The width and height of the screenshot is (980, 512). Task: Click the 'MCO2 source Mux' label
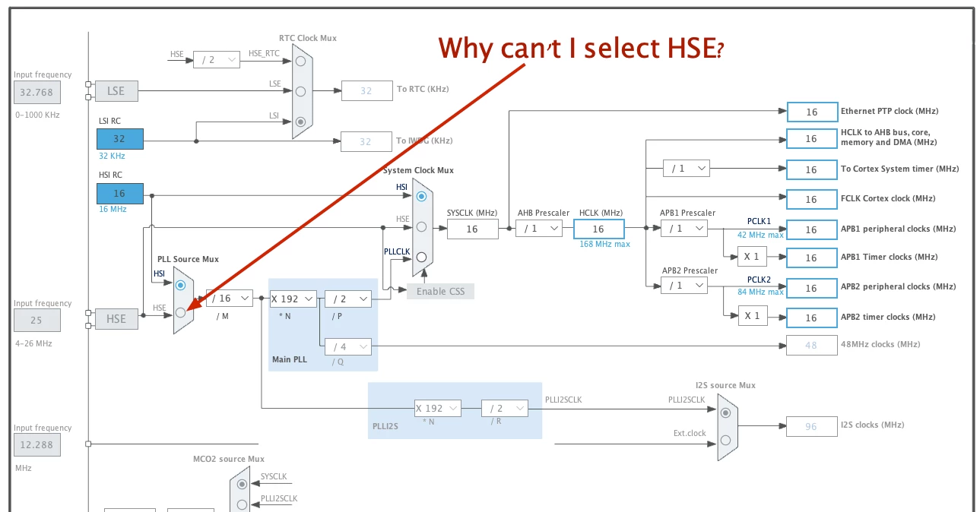point(229,459)
